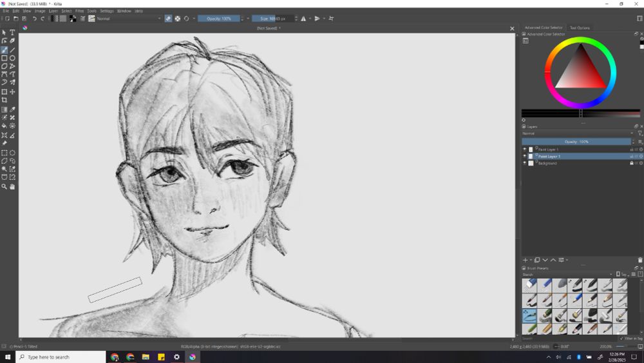The width and height of the screenshot is (644, 363).
Task: Click the Wrap Around mode icon
Action: tap(331, 19)
